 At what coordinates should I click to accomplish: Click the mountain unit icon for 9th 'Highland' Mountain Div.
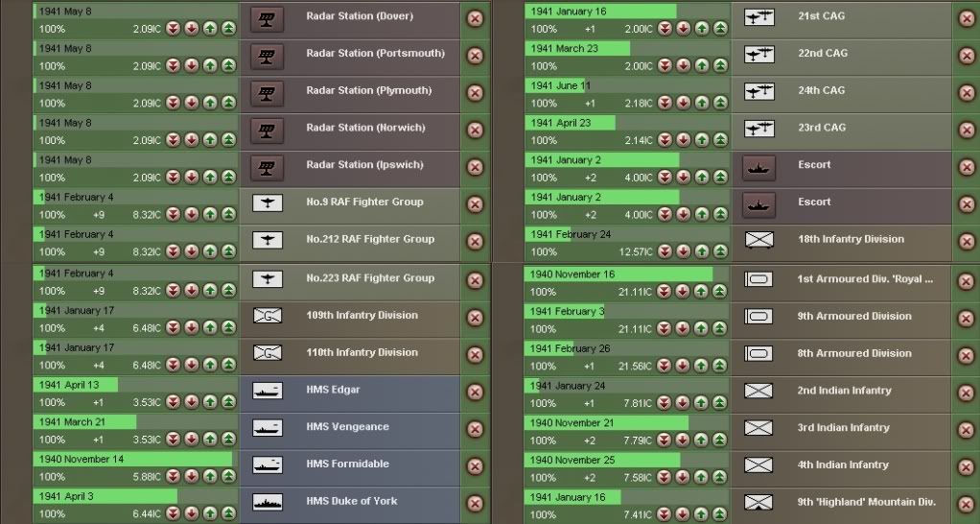[758, 503]
